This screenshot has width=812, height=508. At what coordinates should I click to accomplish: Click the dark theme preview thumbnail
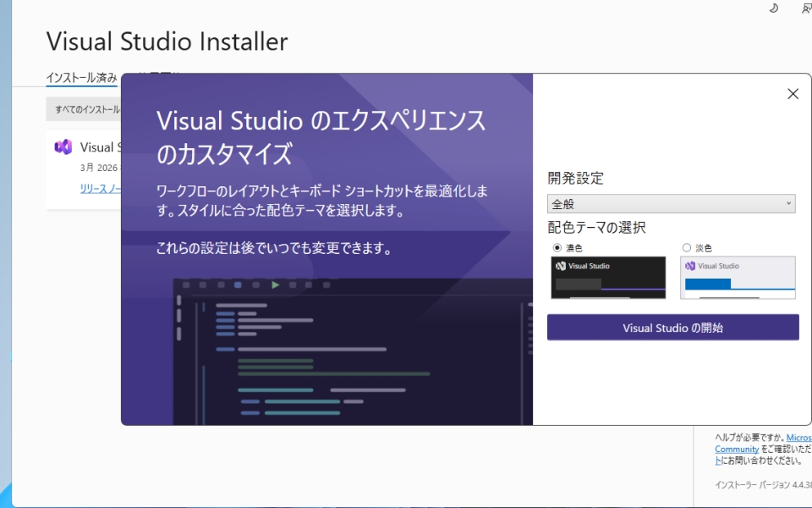pos(608,278)
